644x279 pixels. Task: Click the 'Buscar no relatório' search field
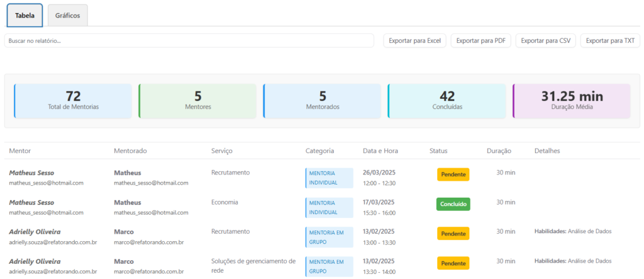point(189,41)
